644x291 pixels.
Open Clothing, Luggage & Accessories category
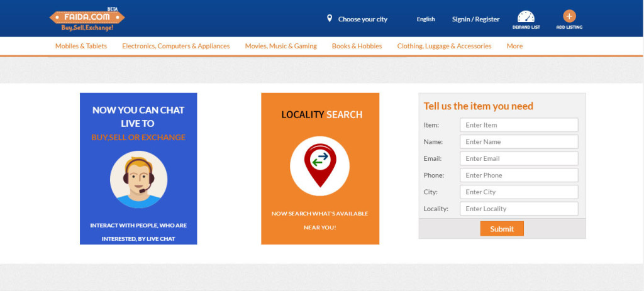tap(444, 46)
